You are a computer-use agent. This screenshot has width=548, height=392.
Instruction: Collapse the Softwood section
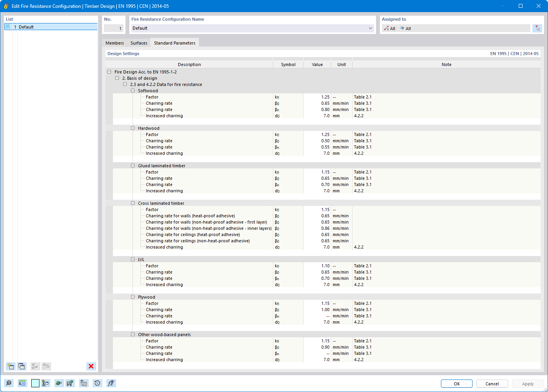(133, 91)
